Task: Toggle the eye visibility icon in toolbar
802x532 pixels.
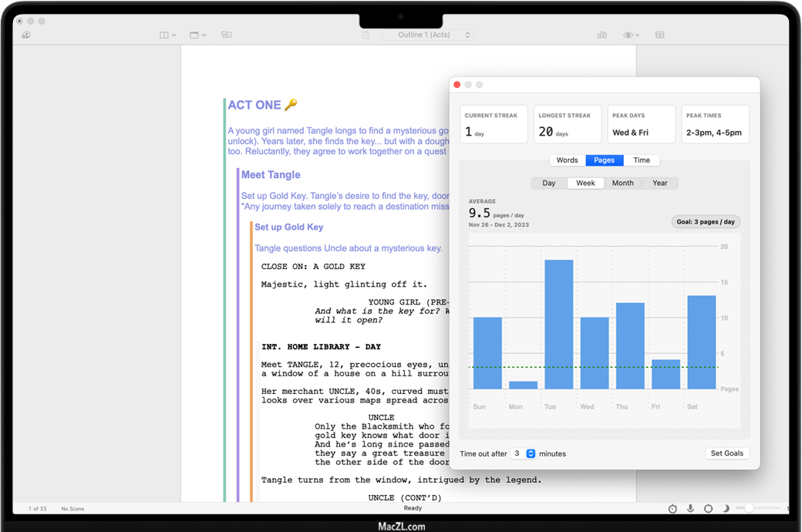Action: [628, 35]
